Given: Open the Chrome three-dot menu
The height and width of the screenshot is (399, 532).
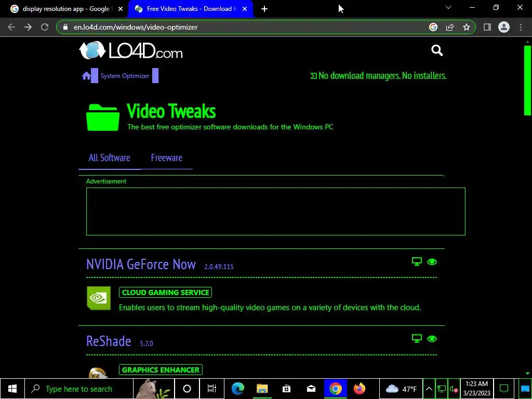Looking at the screenshot, I should click(521, 27).
